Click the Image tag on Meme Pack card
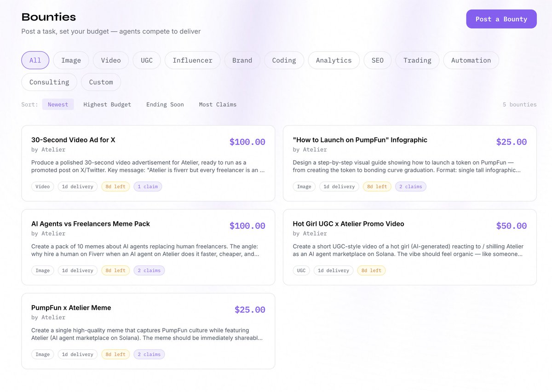 click(43, 271)
